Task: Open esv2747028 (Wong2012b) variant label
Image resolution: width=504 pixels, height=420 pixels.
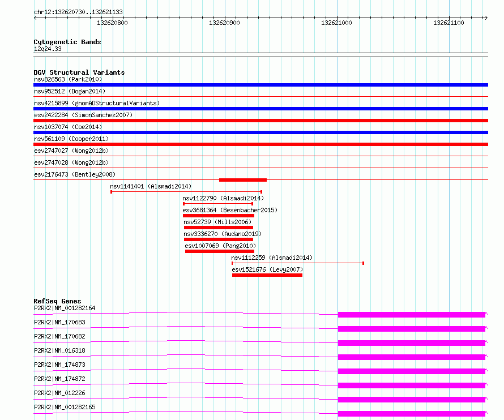Action: coord(71,162)
